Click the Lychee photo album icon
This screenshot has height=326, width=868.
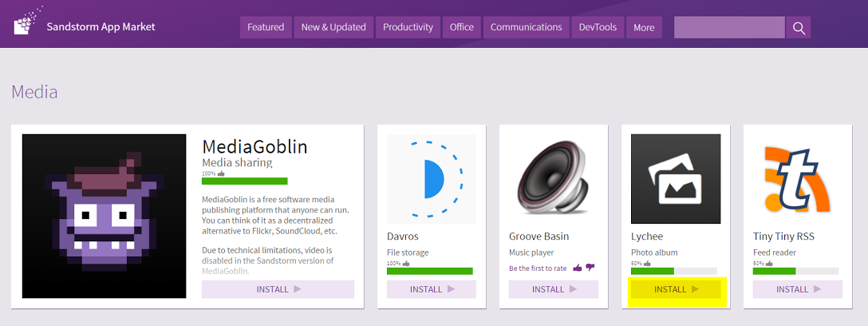pyautogui.click(x=675, y=178)
